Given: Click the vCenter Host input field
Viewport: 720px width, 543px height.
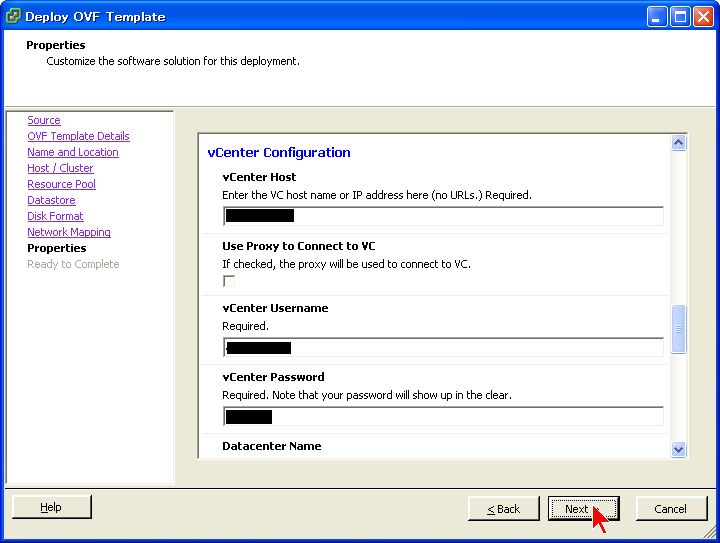Looking at the screenshot, I should point(443,216).
